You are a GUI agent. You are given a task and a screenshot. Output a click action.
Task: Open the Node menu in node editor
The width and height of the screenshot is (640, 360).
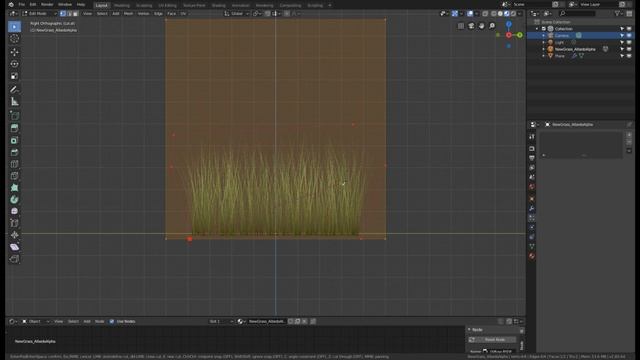click(100, 321)
